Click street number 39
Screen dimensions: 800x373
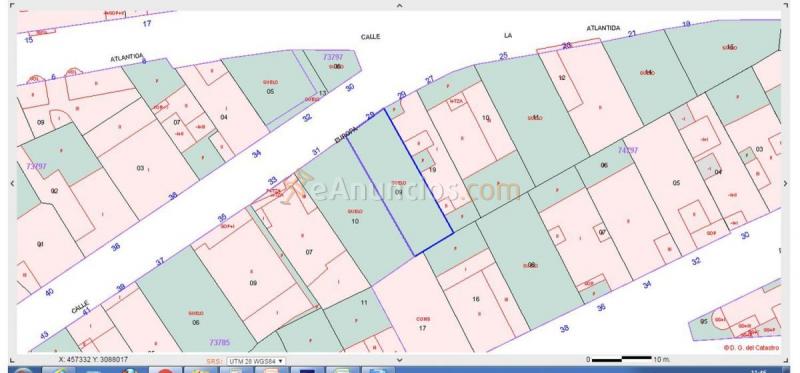pyautogui.click(x=120, y=288)
